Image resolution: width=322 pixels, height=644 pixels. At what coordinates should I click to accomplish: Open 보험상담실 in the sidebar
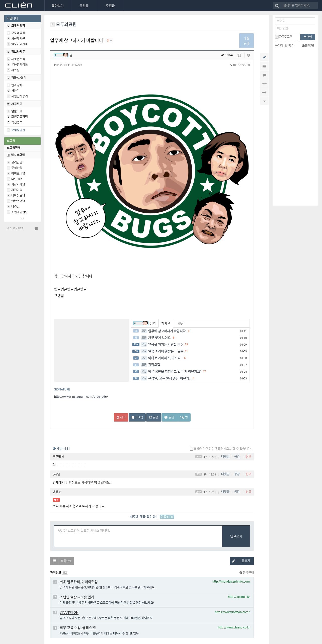click(x=18, y=130)
